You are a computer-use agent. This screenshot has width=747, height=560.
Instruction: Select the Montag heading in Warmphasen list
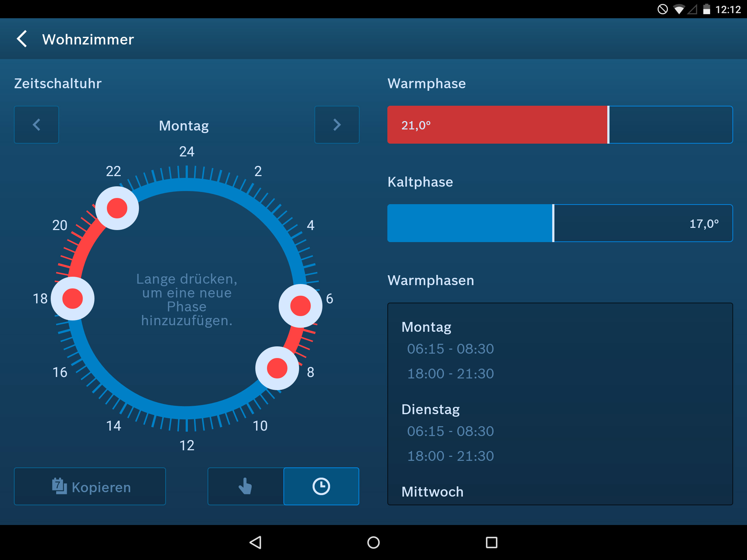coord(426,327)
